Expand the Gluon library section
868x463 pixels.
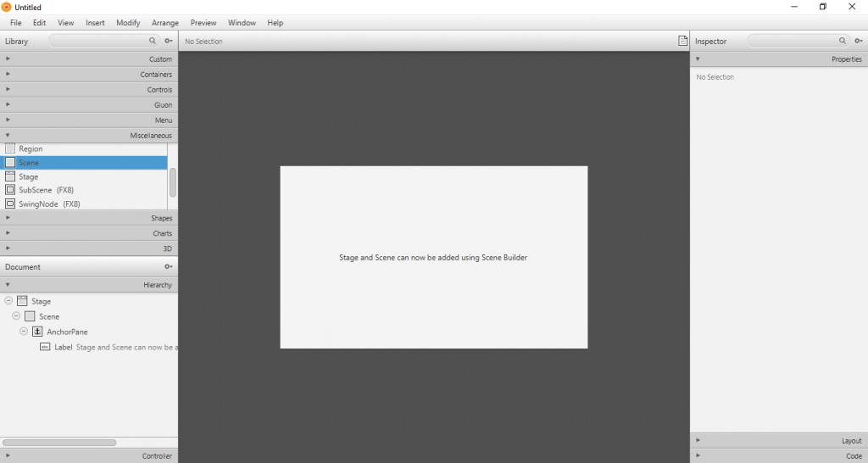pos(88,104)
